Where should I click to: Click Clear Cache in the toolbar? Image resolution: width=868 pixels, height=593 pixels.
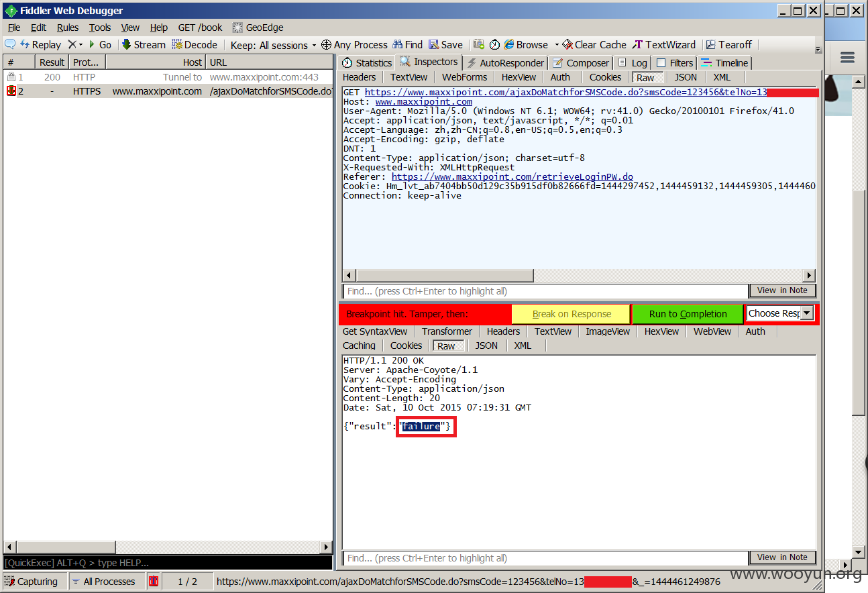pos(594,44)
